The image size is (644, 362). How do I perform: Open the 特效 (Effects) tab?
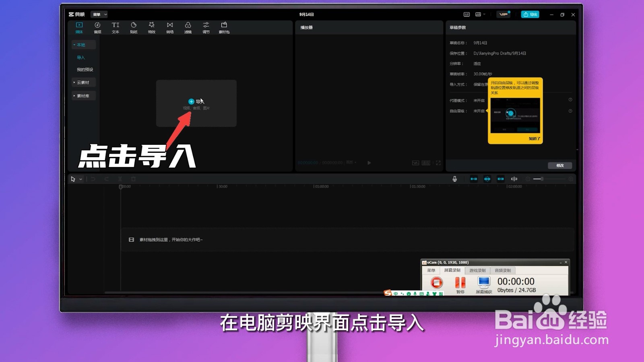click(152, 27)
